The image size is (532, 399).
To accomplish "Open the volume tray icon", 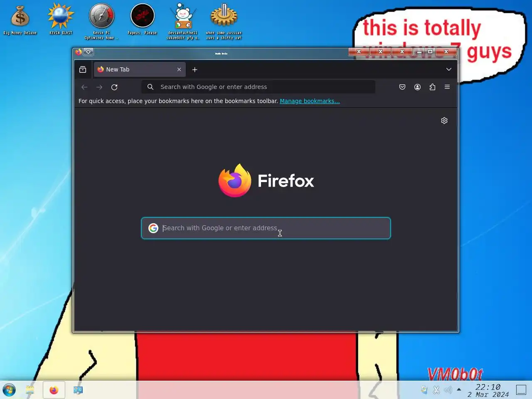I will tap(448, 390).
